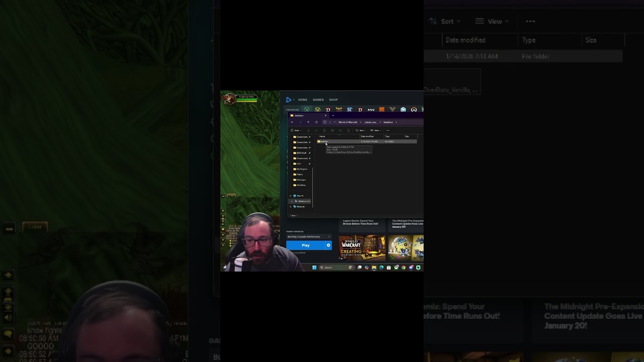Image resolution: width=644 pixels, height=362 pixels.
Task: Open the SHOP tab in Battle.net
Action: [334, 100]
